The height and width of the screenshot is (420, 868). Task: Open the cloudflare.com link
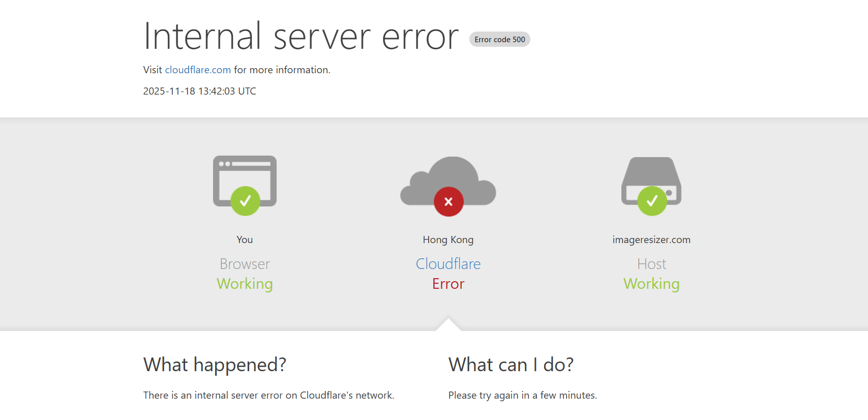pyautogui.click(x=198, y=70)
